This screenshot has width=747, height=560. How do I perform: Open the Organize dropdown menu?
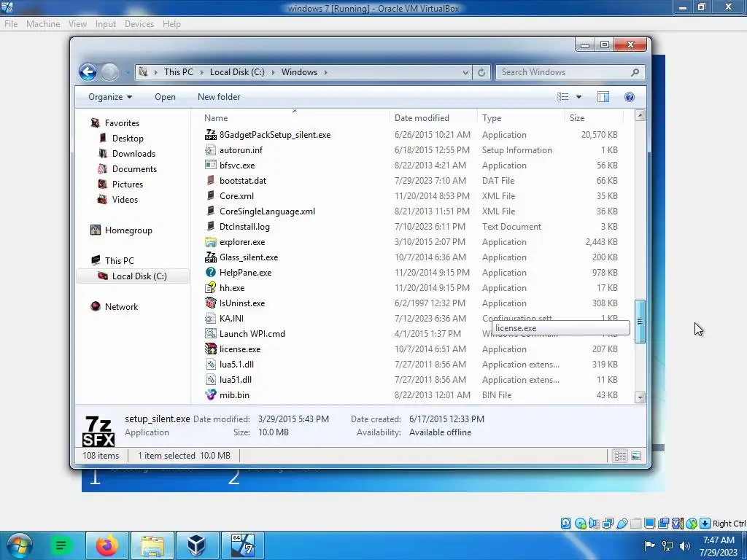110,97
